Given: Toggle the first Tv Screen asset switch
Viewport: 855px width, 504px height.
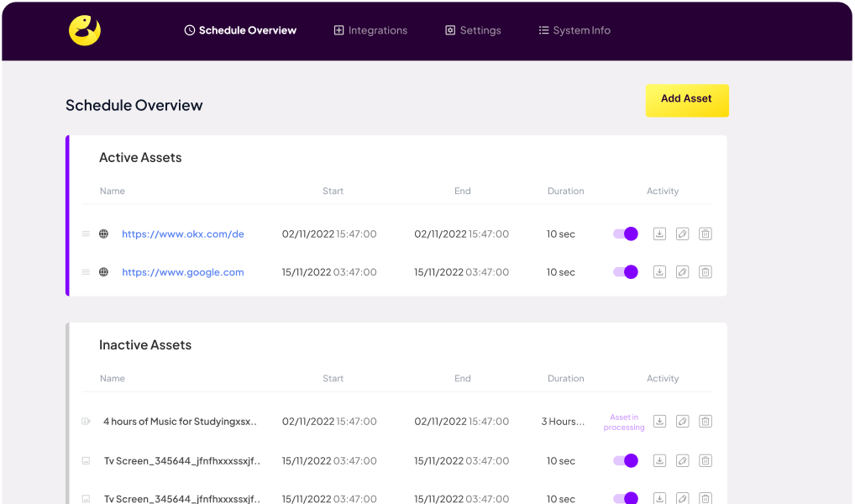Looking at the screenshot, I should click(x=626, y=460).
